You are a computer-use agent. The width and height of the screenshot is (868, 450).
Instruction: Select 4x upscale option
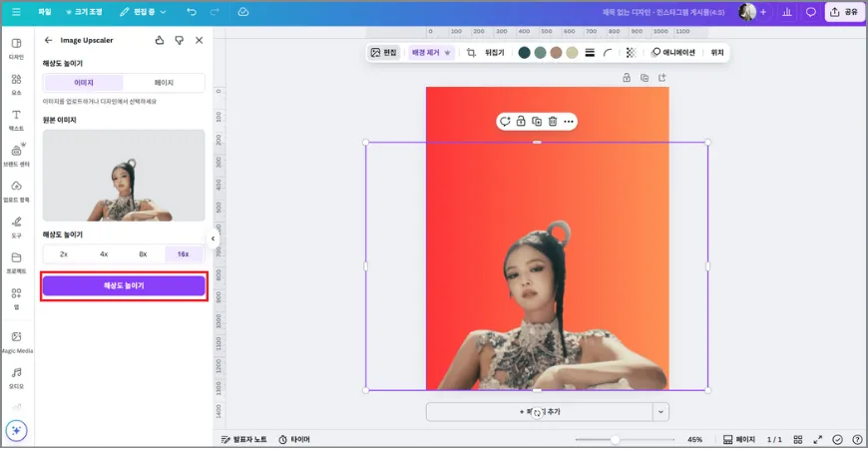(x=104, y=254)
